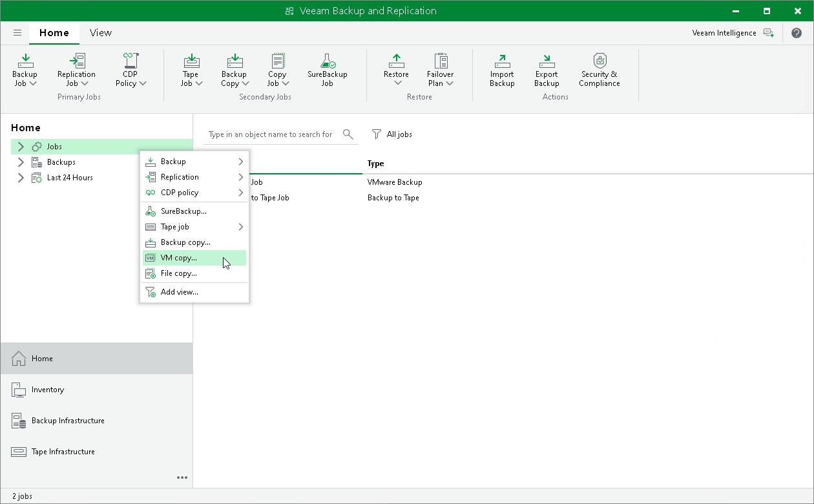The image size is (814, 504).
Task: Click the All jobs filter label
Action: pos(399,134)
